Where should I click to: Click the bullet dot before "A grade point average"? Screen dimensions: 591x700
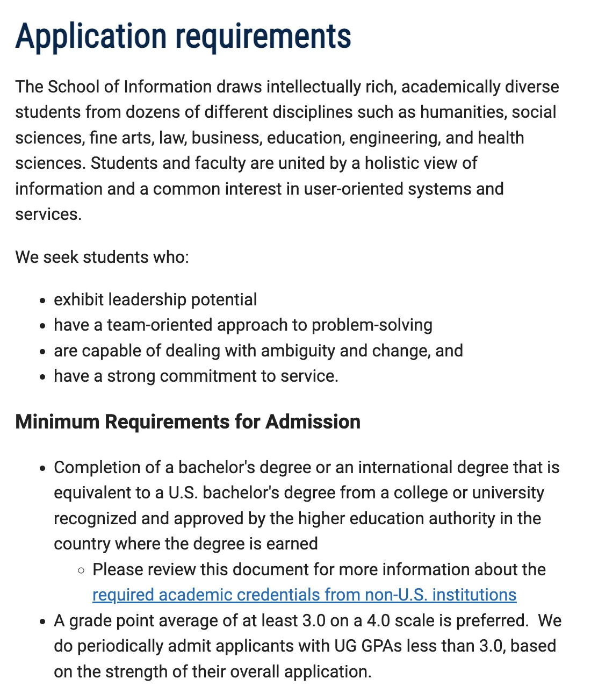(42, 622)
